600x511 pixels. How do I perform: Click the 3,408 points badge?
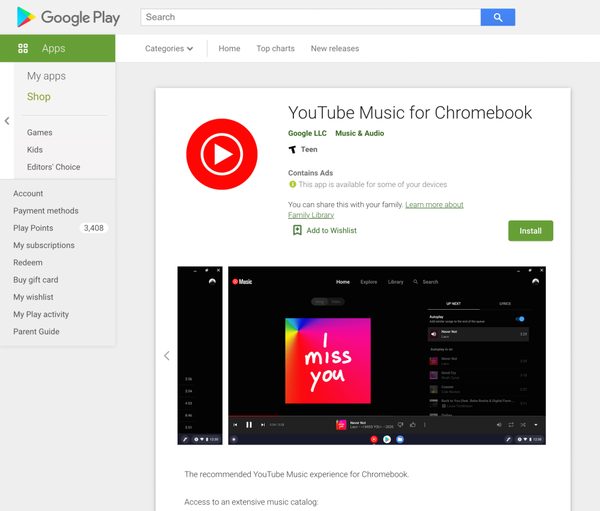pos(94,228)
